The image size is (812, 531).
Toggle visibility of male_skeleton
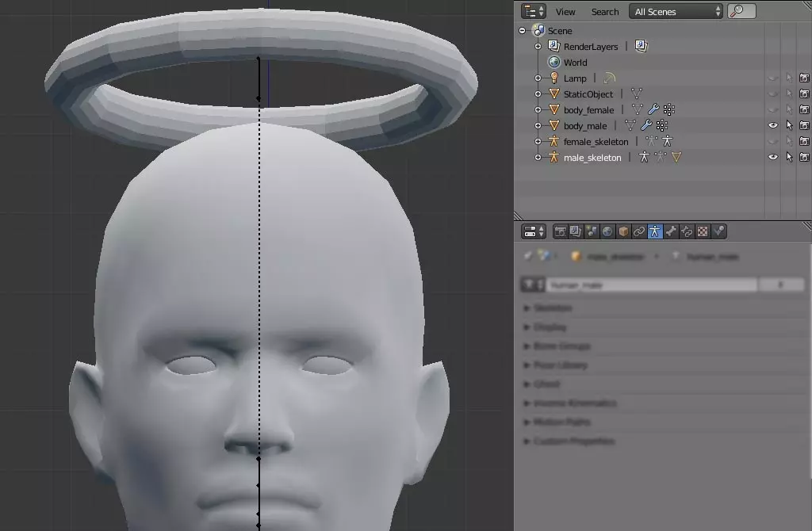pos(773,158)
